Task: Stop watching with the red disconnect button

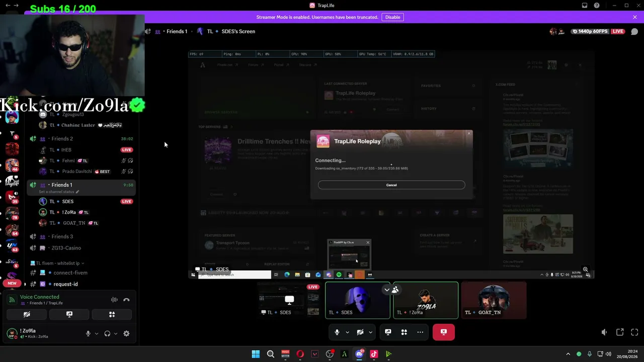Action: point(444,332)
